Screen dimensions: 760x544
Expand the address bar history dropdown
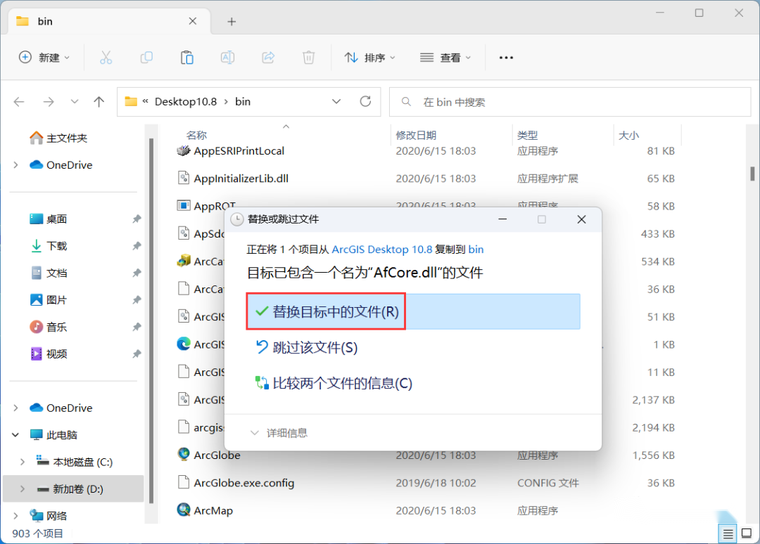pos(336,101)
